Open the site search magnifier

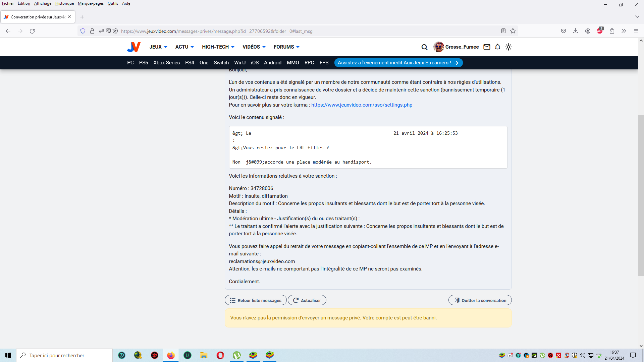(x=424, y=47)
